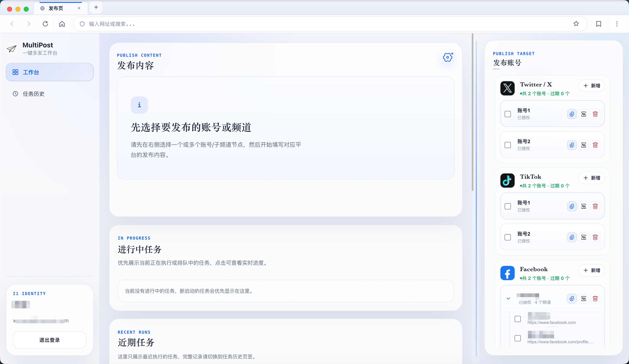629x364 pixels.
Task: Open a new browser tab
Action: [x=96, y=7]
